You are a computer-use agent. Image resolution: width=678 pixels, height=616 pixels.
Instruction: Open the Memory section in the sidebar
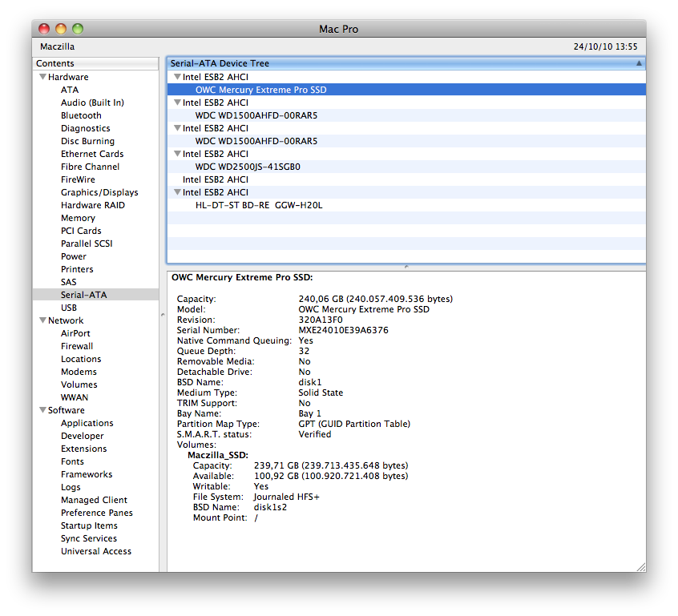point(78,218)
